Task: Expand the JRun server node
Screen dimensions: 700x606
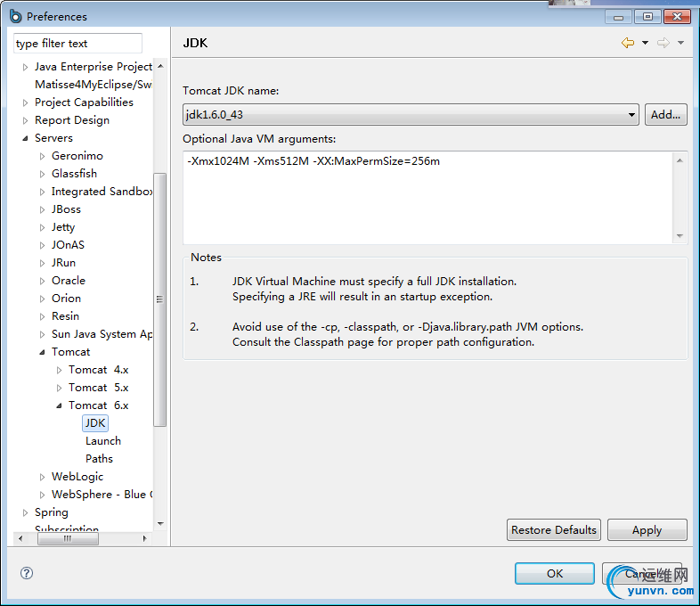Action: [43, 264]
